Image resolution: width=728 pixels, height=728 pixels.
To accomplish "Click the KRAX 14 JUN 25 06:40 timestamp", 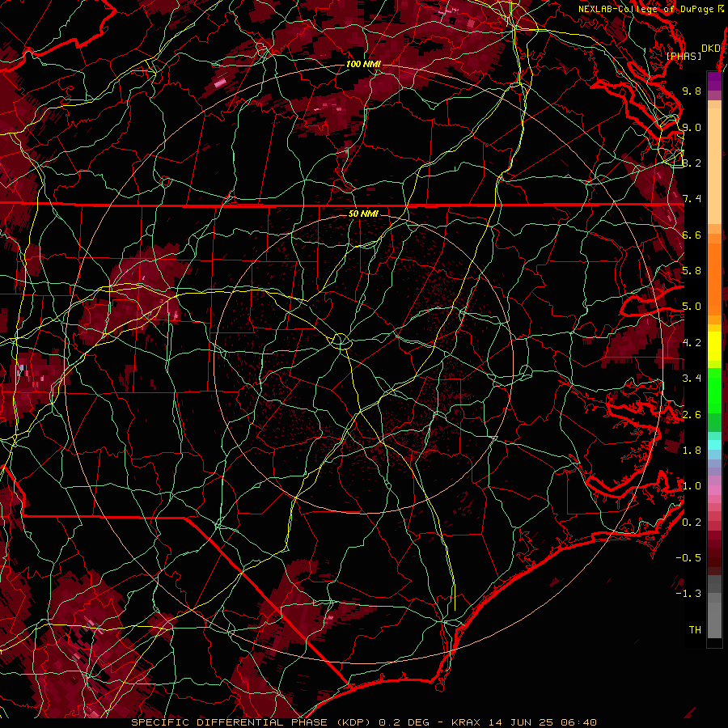I will coord(523,722).
